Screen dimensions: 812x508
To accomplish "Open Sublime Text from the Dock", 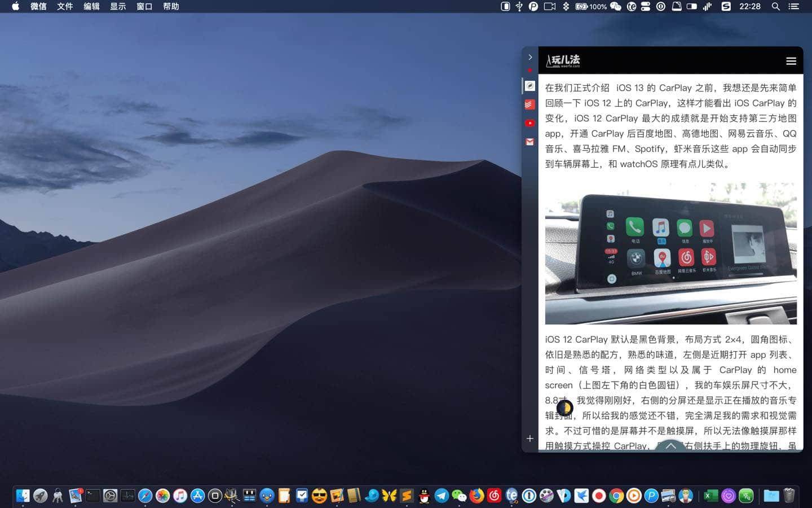I will pyautogui.click(x=407, y=496).
